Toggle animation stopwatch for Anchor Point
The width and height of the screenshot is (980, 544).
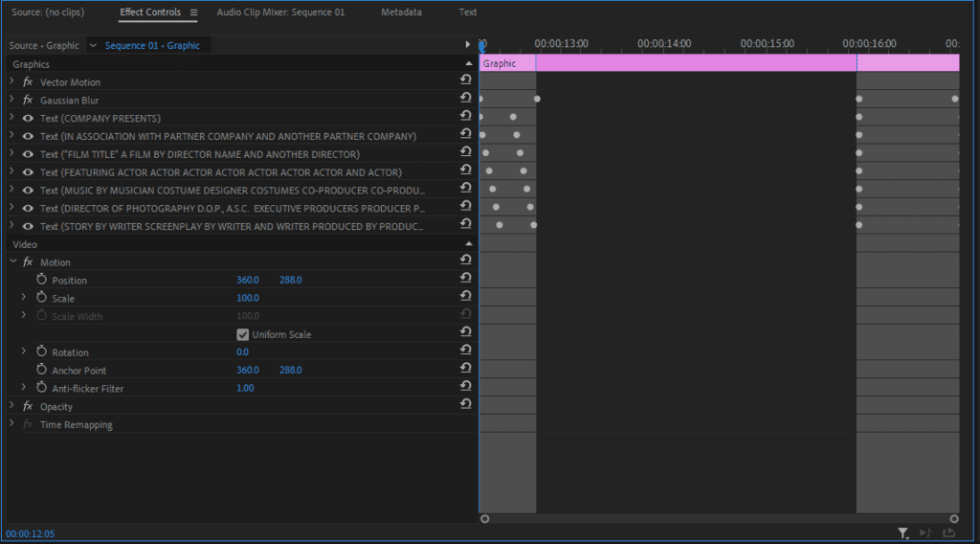pyautogui.click(x=42, y=370)
